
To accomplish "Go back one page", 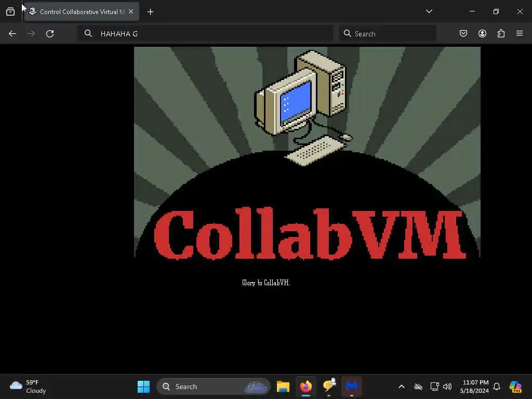I will pyautogui.click(x=12, y=34).
